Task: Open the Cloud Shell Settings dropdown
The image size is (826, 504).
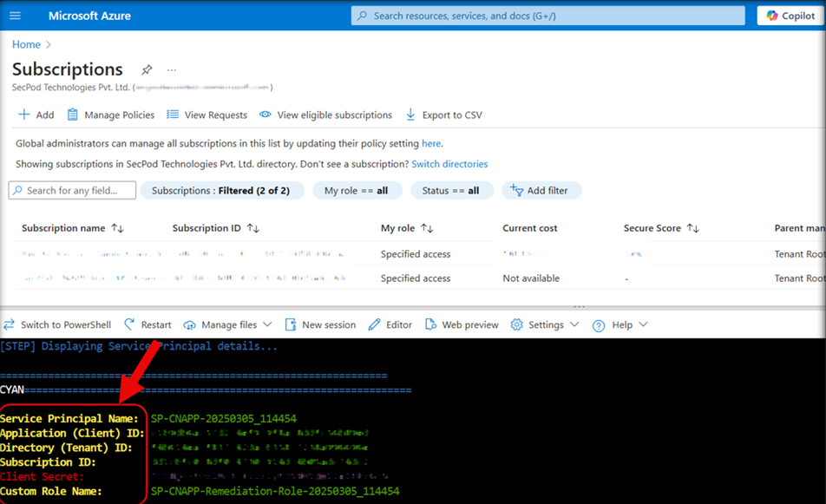Action: point(545,324)
